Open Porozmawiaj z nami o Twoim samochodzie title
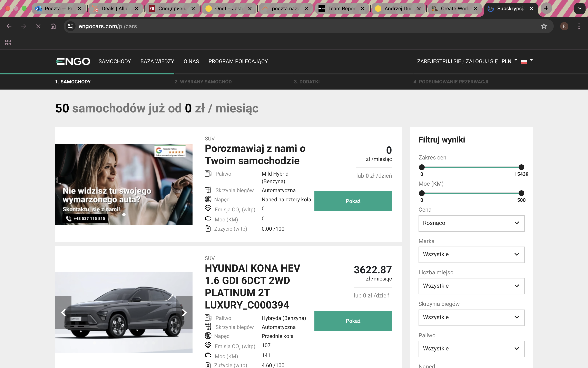The width and height of the screenshot is (588, 368). [255, 155]
